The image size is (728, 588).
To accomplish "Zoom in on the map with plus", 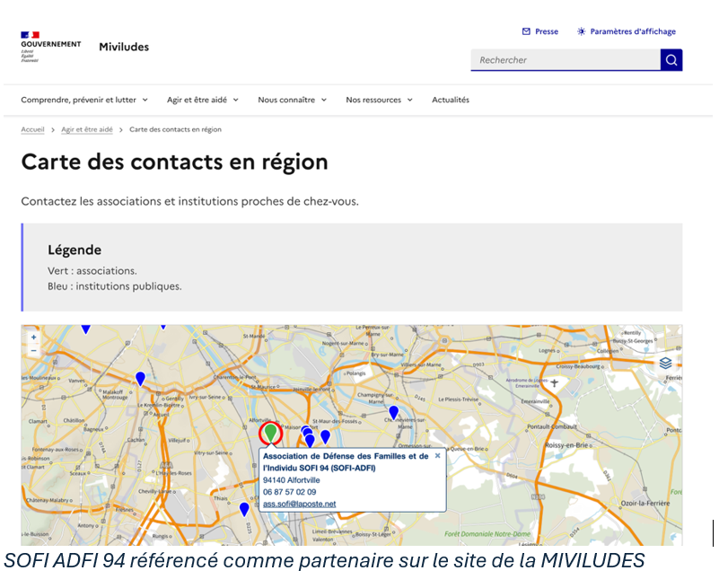I will (34, 338).
